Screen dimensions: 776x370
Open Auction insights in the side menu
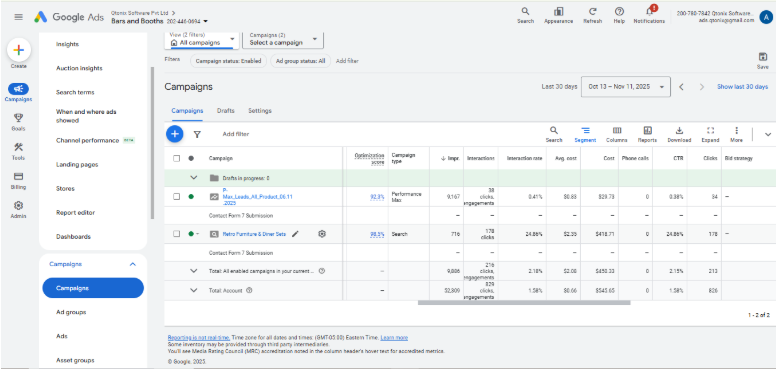click(79, 68)
